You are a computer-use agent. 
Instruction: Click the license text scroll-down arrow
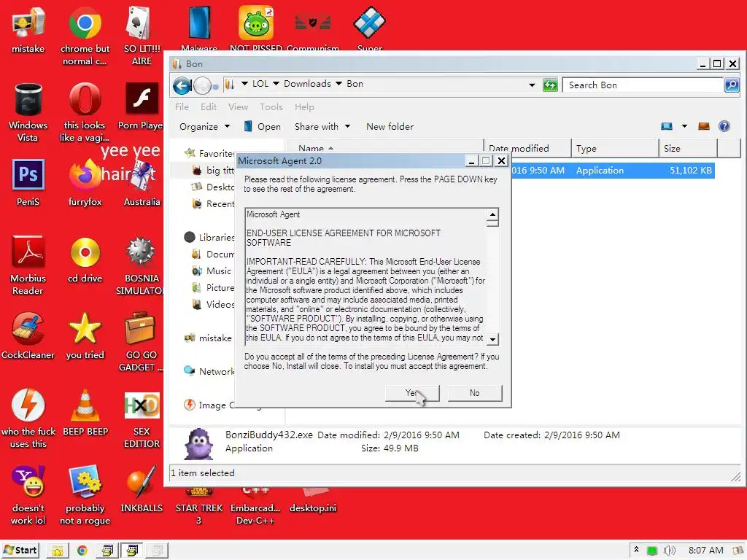(492, 339)
